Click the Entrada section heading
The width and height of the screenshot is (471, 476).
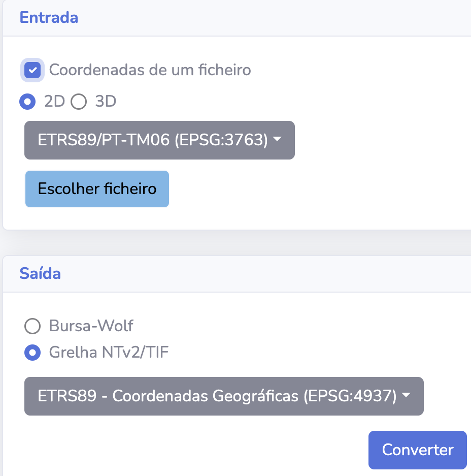[49, 18]
